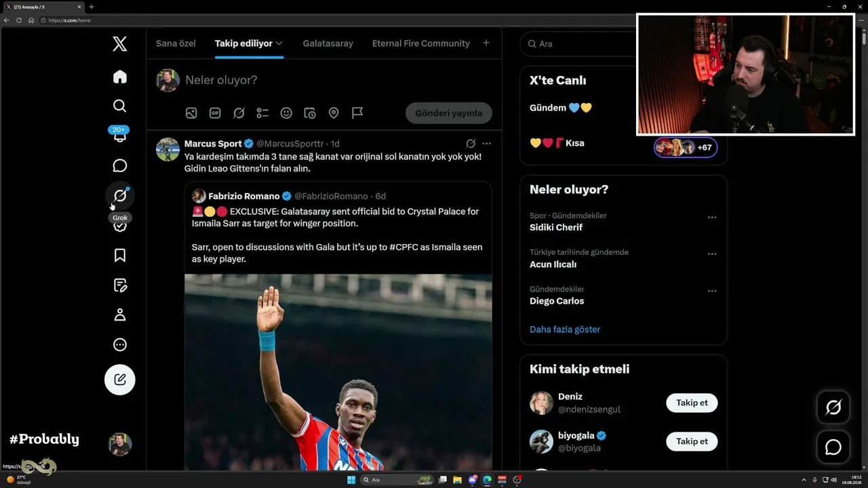Open the floating Grok button at bottom-right
The height and width of the screenshot is (488, 868).
pyautogui.click(x=833, y=407)
